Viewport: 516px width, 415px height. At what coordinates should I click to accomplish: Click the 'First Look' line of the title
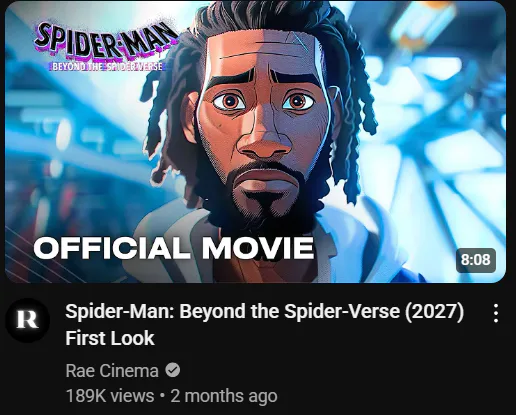click(110, 338)
